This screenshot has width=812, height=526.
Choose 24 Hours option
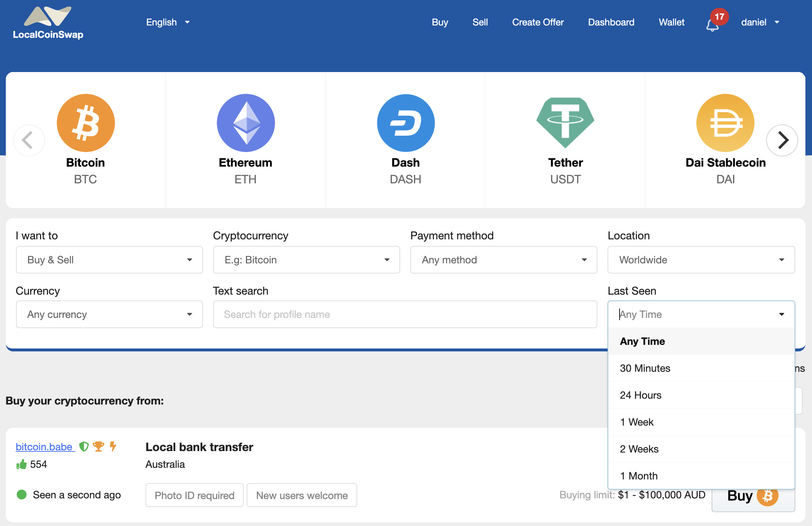[701, 395]
